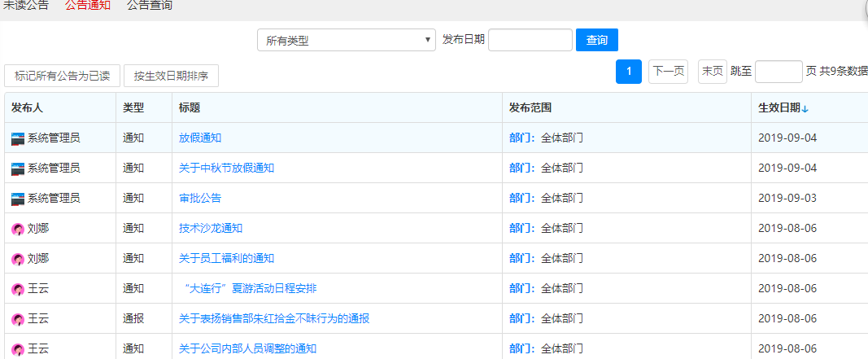The width and height of the screenshot is (868, 359).
Task: Click 刘娜's avatar in 技术沙龙通知 row
Action: (18, 229)
